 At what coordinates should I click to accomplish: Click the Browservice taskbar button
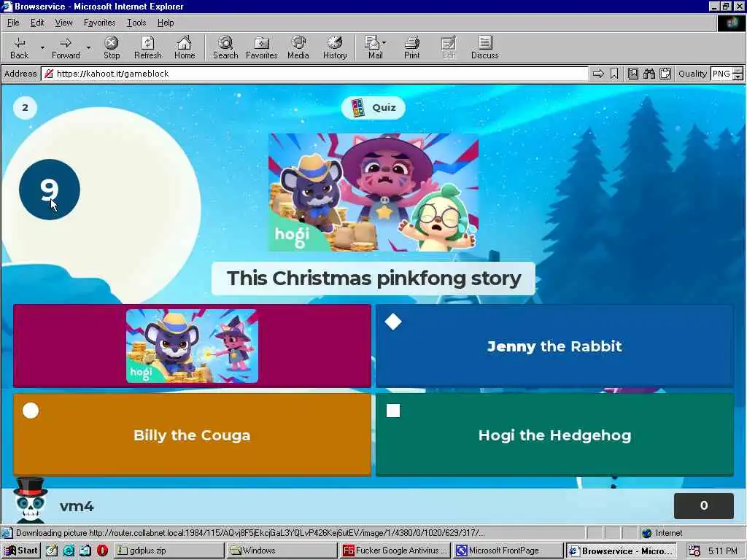click(x=622, y=551)
